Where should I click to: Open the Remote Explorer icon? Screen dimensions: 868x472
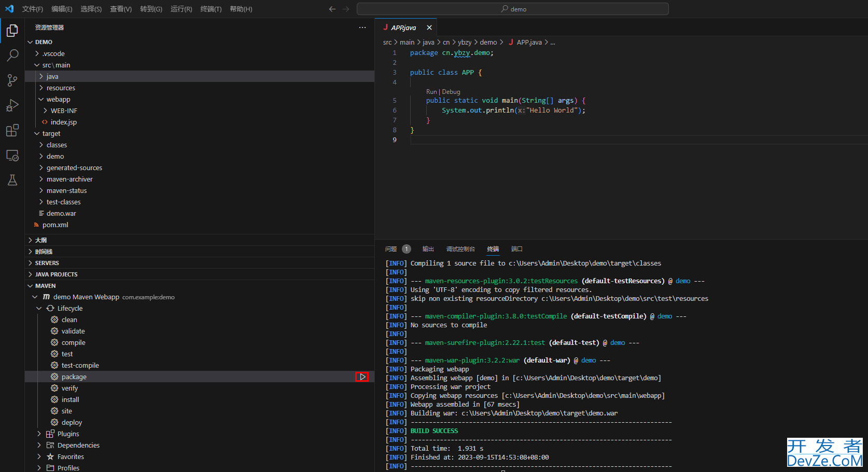click(x=12, y=155)
